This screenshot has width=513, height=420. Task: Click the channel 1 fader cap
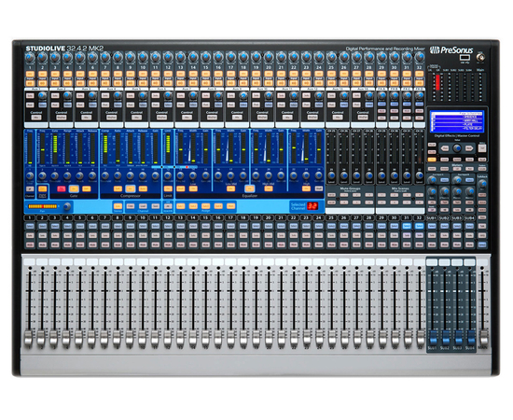(29, 340)
